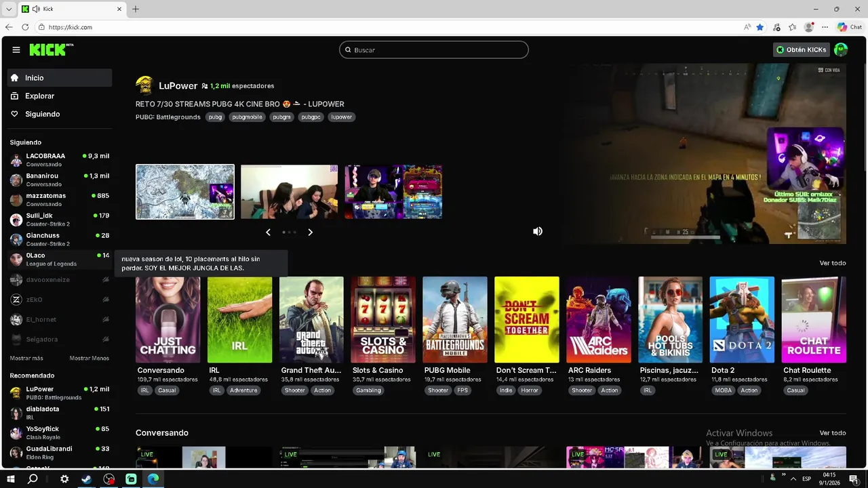Go to previous featured stream arrow

pyautogui.click(x=268, y=232)
